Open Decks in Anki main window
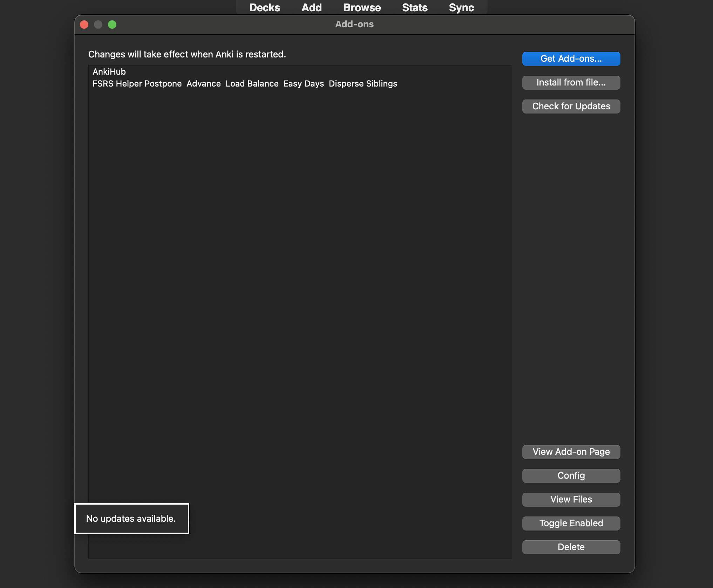 point(265,7)
